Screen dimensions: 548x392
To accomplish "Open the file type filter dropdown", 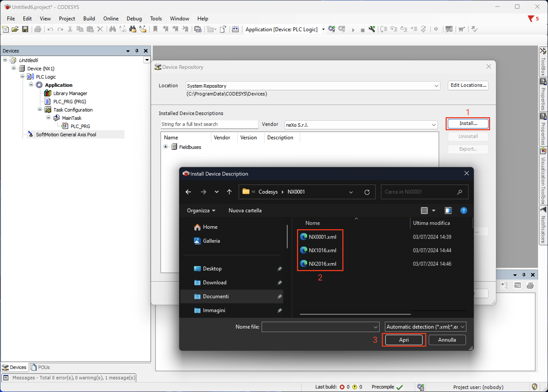I will pos(462,327).
